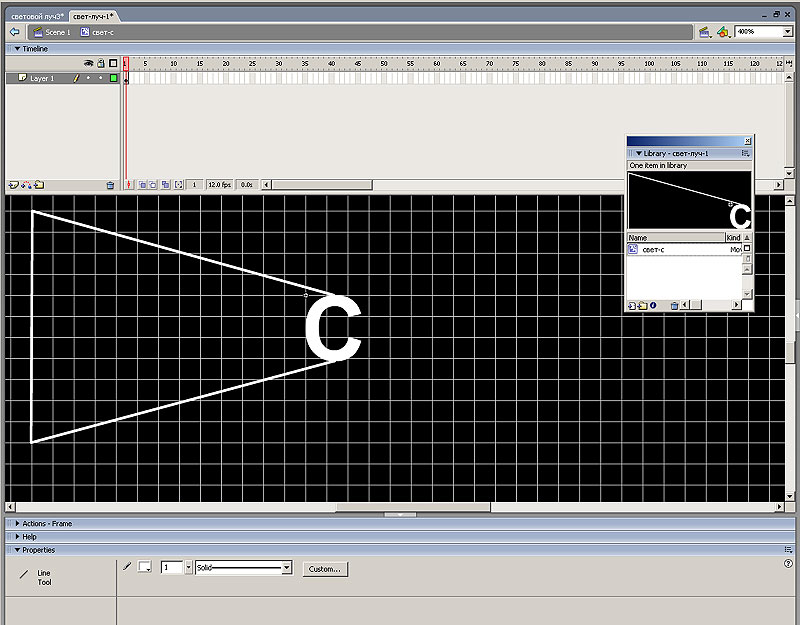Expand the Actions - Frame panel
800x625 pixels.
point(18,524)
